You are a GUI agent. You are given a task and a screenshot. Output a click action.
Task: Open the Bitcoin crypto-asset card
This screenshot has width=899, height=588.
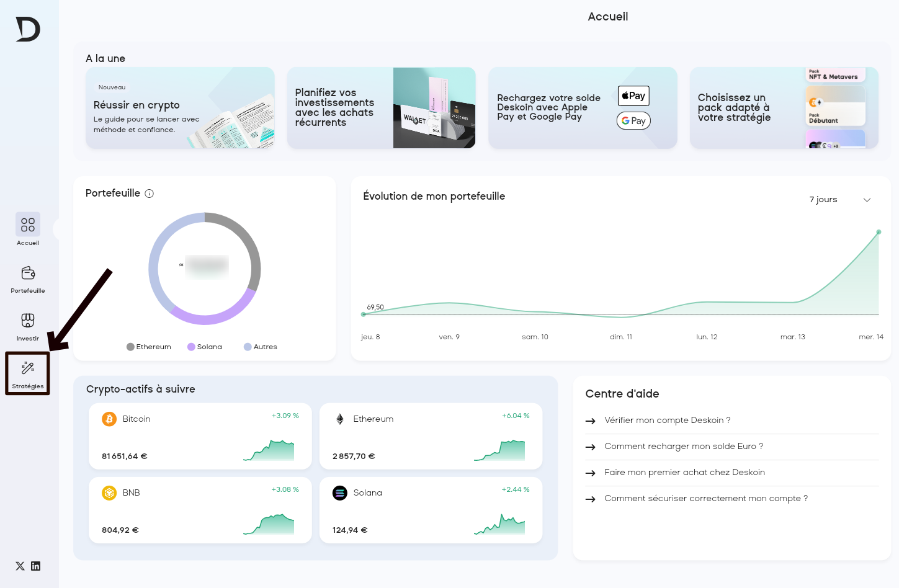click(200, 436)
